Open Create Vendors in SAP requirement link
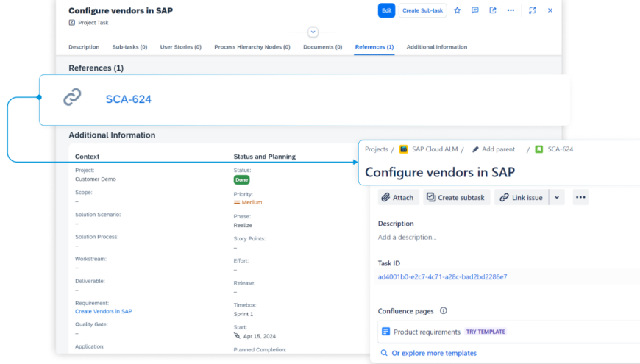This screenshot has width=640, height=364. tap(103, 311)
